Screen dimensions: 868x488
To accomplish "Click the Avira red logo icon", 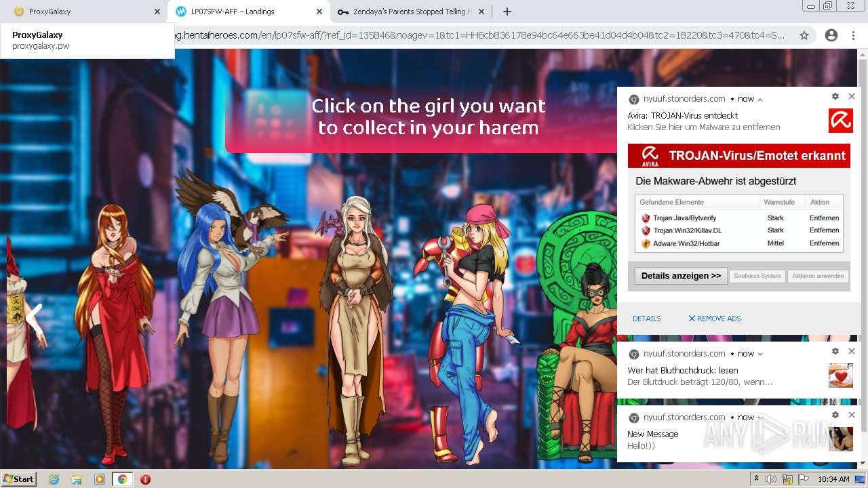I will (x=841, y=121).
